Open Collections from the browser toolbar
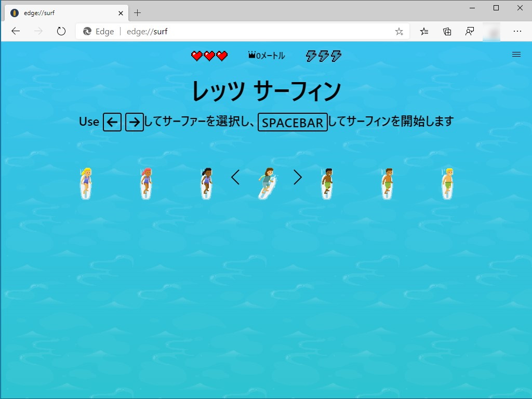This screenshot has width=532, height=399. pos(446,31)
